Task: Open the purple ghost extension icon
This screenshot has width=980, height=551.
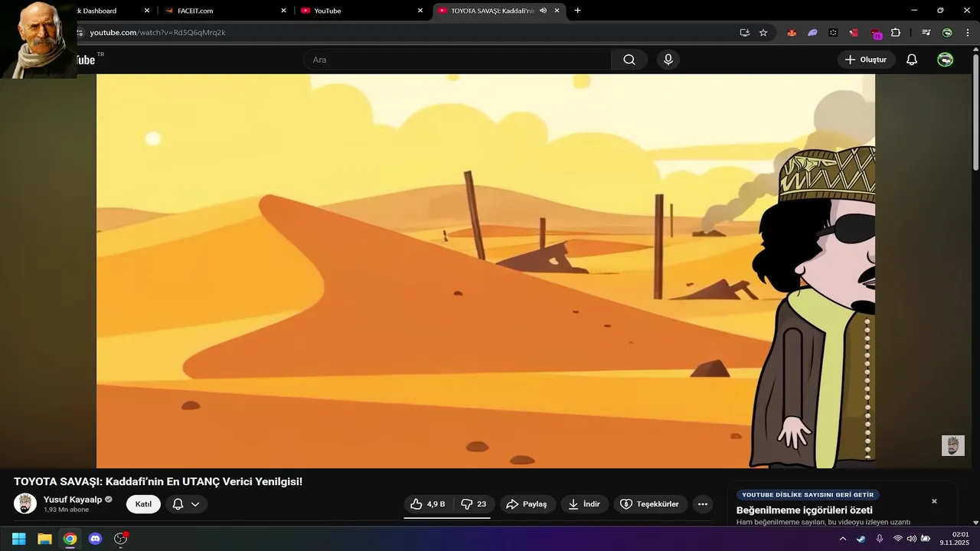Action: 812,33
